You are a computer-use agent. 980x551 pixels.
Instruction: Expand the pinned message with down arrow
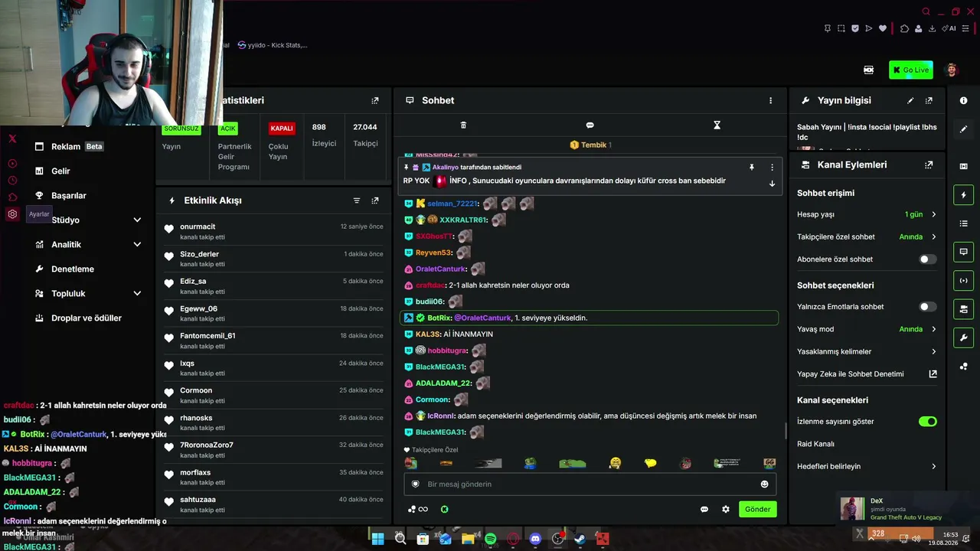point(772,184)
